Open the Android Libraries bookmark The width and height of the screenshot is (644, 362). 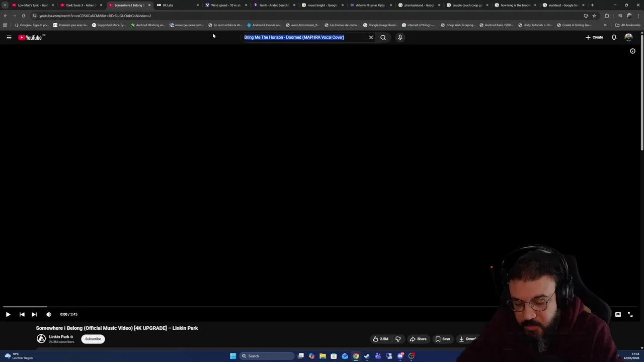[264, 25]
